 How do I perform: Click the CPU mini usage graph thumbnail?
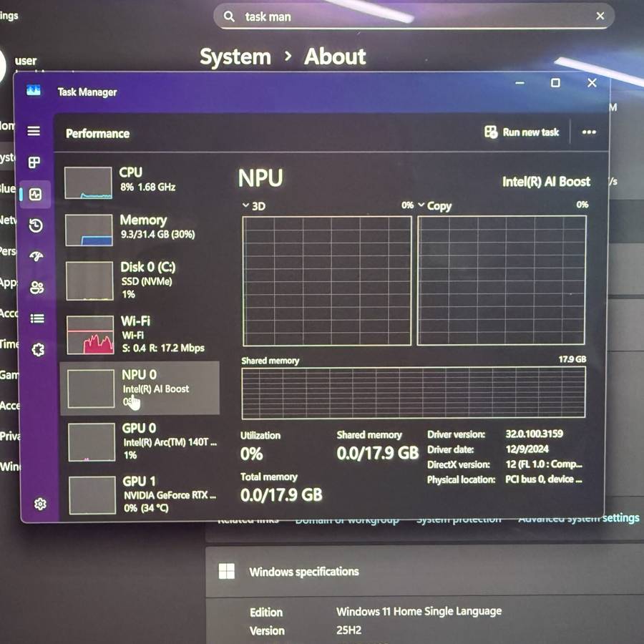[x=88, y=182]
